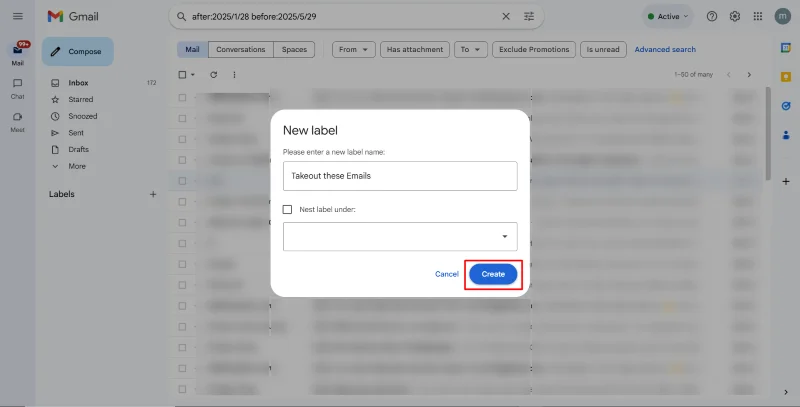Collapse the side panel chevron icon
The height and width of the screenshot is (407, 800).
786,392
